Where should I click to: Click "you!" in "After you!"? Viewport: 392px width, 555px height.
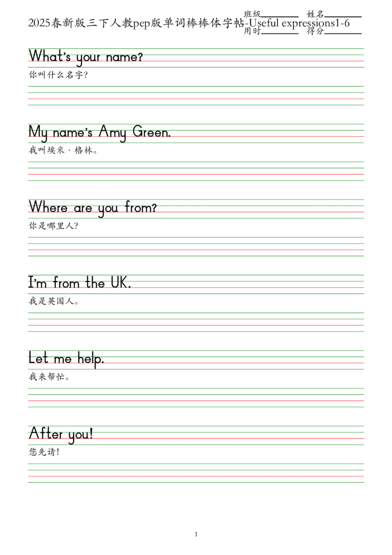tap(80, 435)
